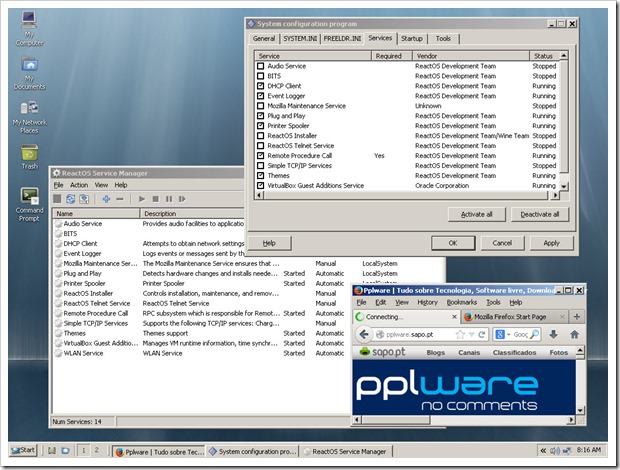The height and width of the screenshot is (470, 620).
Task: Expand hidden tray icons chevron
Action: (543, 450)
